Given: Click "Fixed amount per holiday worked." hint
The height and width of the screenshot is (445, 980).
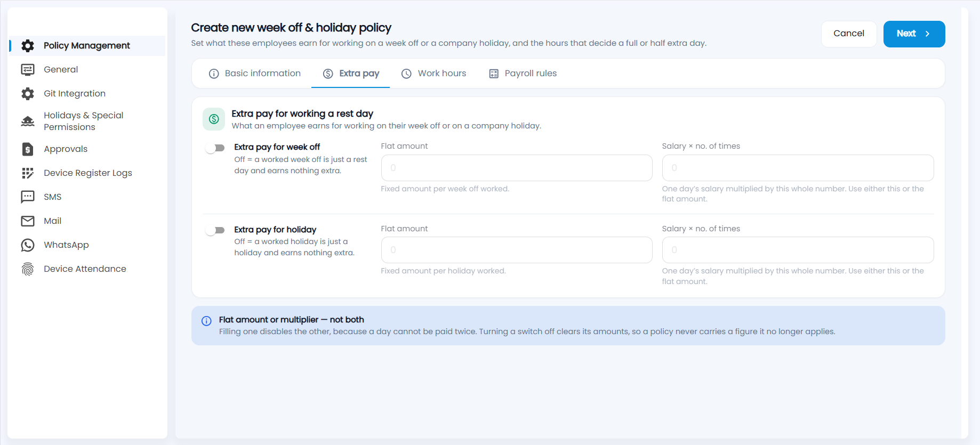Looking at the screenshot, I should pyautogui.click(x=443, y=271).
